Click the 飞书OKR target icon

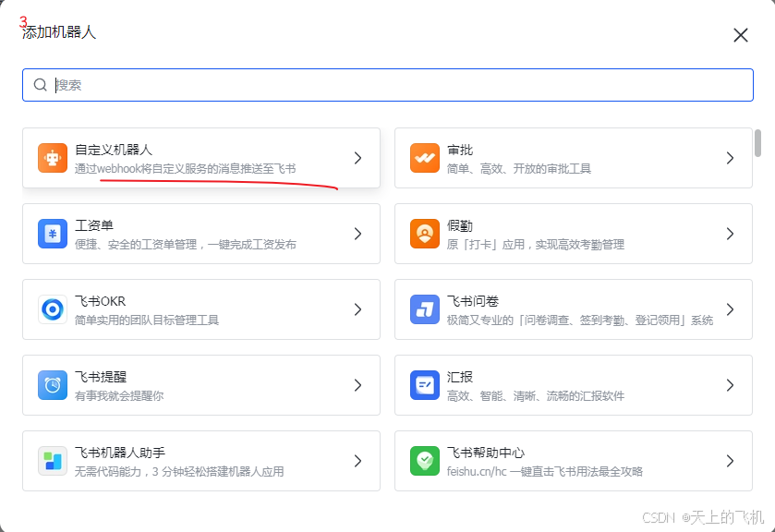click(53, 309)
